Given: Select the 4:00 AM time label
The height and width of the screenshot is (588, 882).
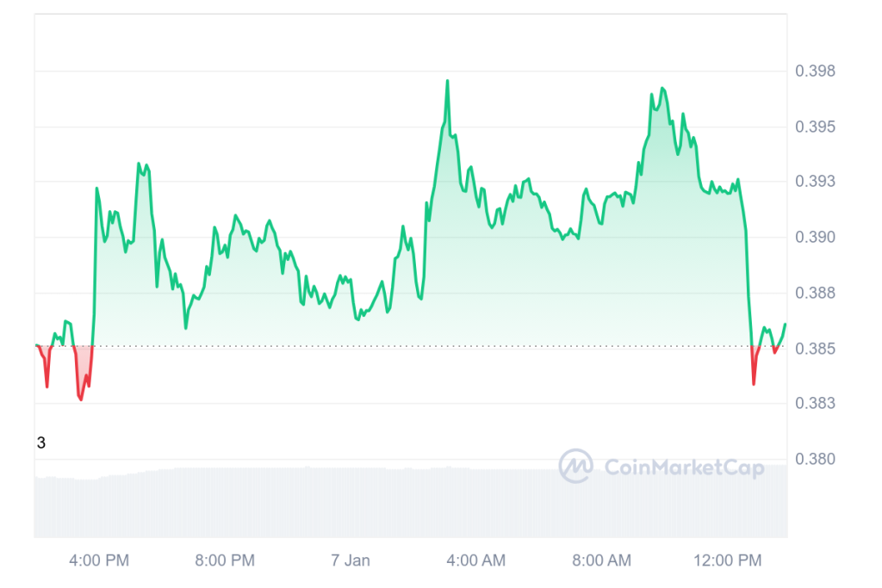Looking at the screenshot, I should pyautogui.click(x=475, y=560).
